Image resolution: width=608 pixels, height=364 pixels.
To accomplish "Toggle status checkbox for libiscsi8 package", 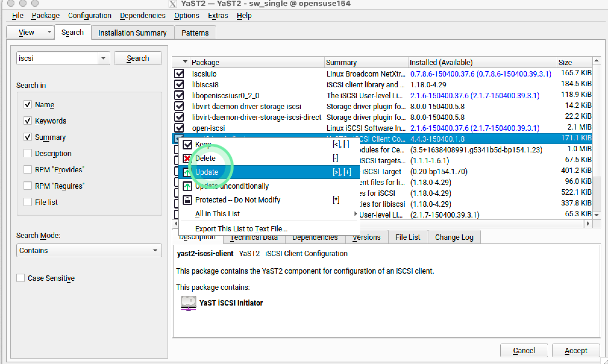I will pos(179,85).
